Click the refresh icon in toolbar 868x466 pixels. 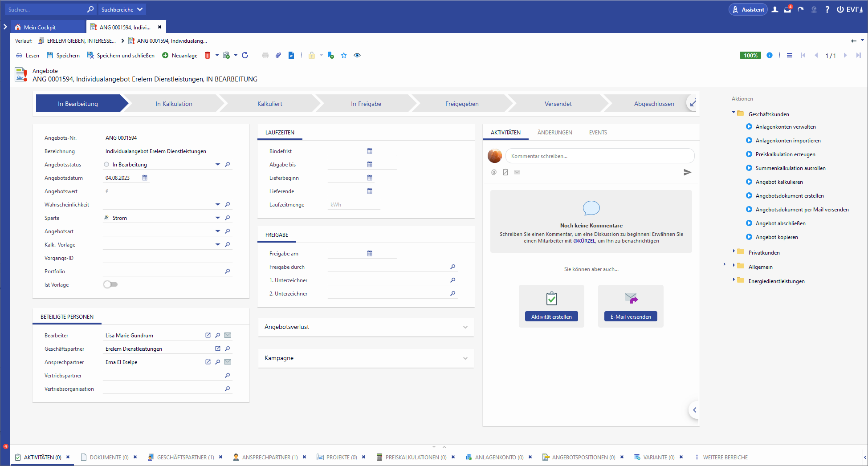pyautogui.click(x=245, y=55)
